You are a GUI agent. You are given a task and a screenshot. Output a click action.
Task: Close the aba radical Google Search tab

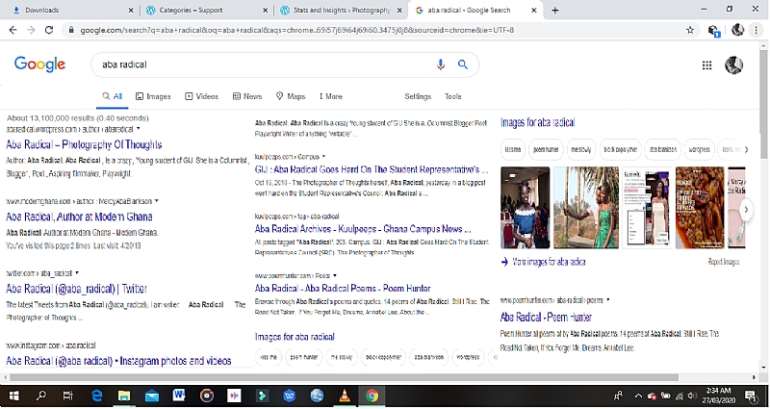click(x=534, y=10)
